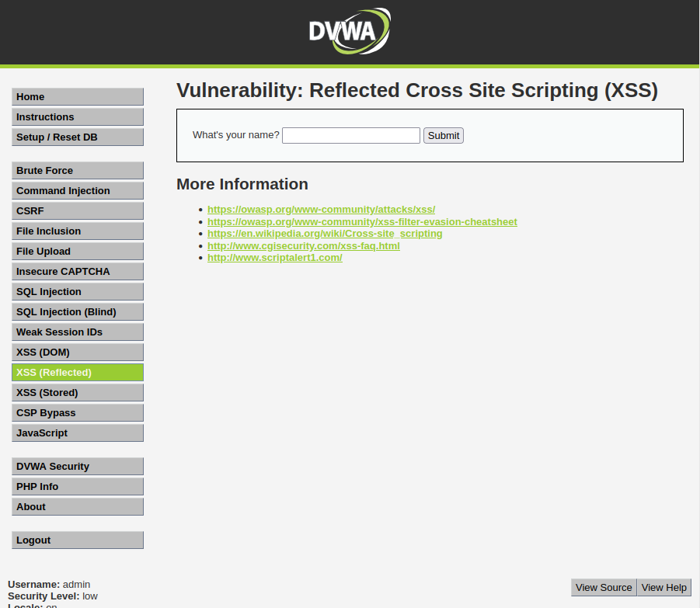Go to SQL Injection (Blind)
Image resolution: width=700 pixels, height=608 pixels.
(x=78, y=312)
